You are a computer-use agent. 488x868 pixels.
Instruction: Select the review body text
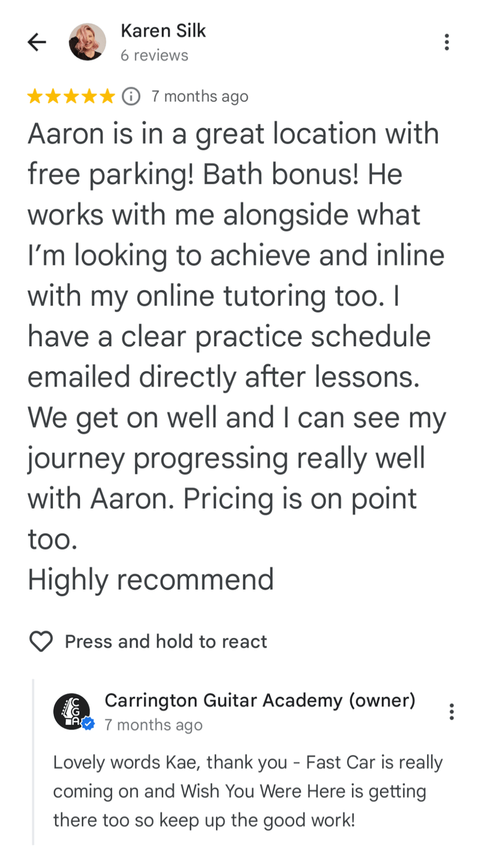click(237, 356)
